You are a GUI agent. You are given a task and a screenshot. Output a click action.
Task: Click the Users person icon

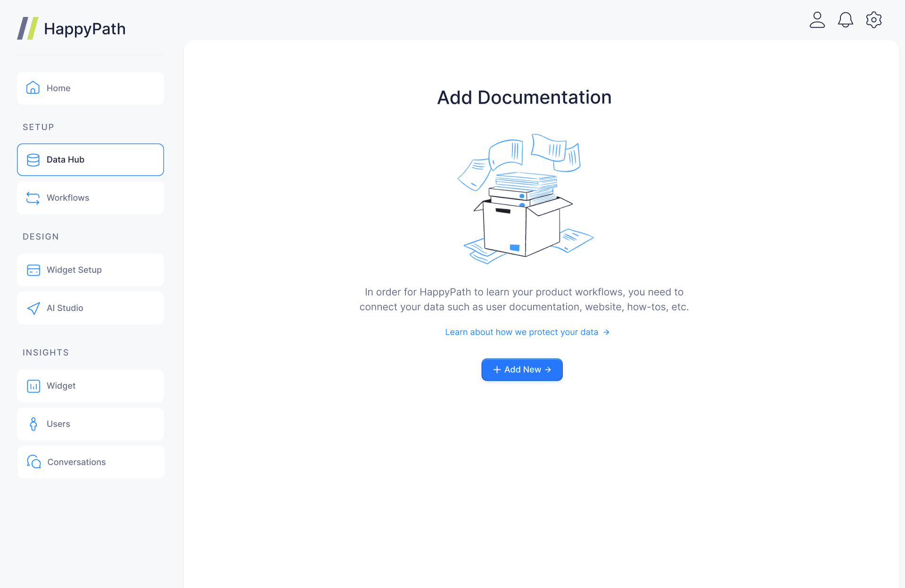pyautogui.click(x=33, y=424)
